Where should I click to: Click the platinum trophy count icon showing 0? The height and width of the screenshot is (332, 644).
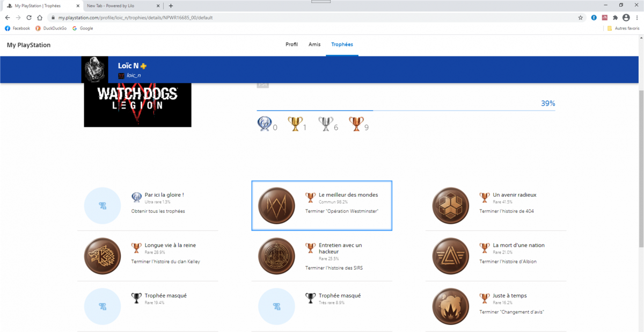[x=264, y=124]
